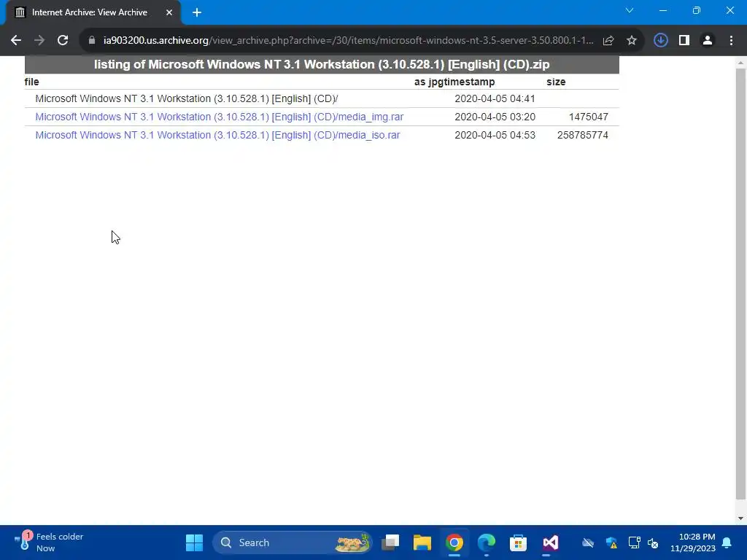Image resolution: width=747 pixels, height=560 pixels.
Task: Toggle the Chrome side panel
Action: (x=684, y=41)
